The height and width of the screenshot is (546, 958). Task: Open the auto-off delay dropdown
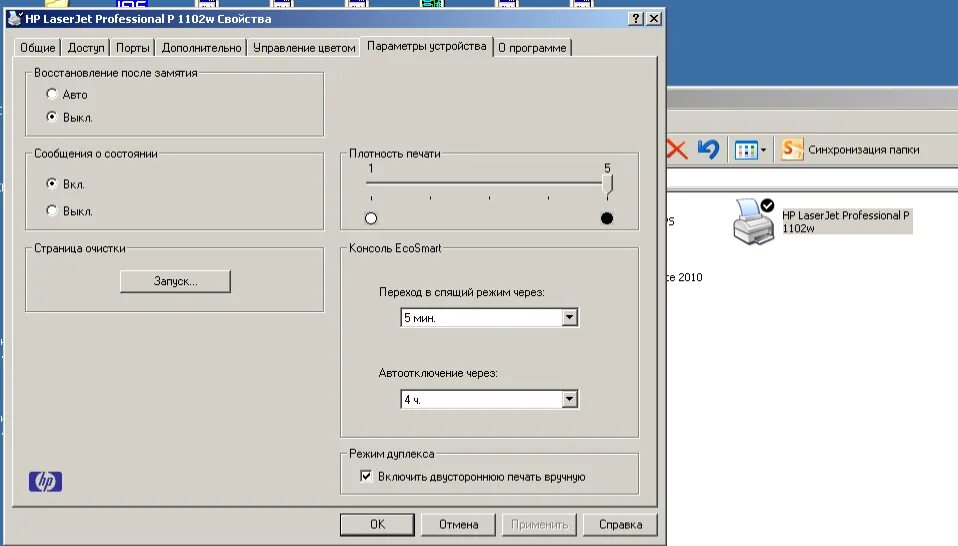569,399
